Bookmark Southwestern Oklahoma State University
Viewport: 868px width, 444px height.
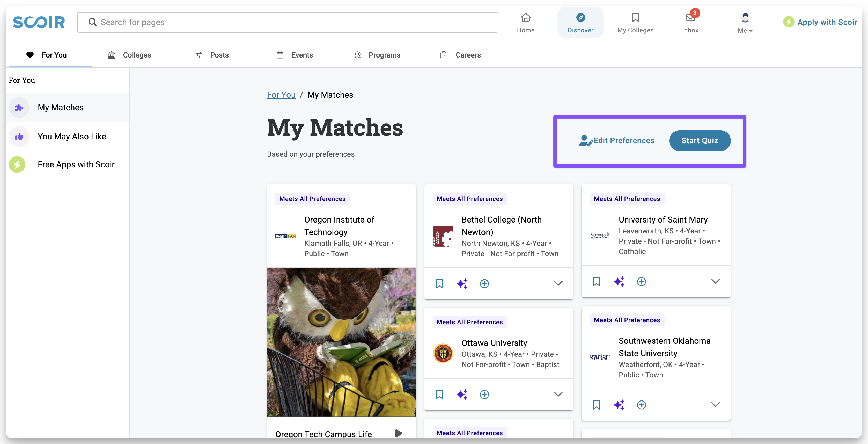coord(596,405)
